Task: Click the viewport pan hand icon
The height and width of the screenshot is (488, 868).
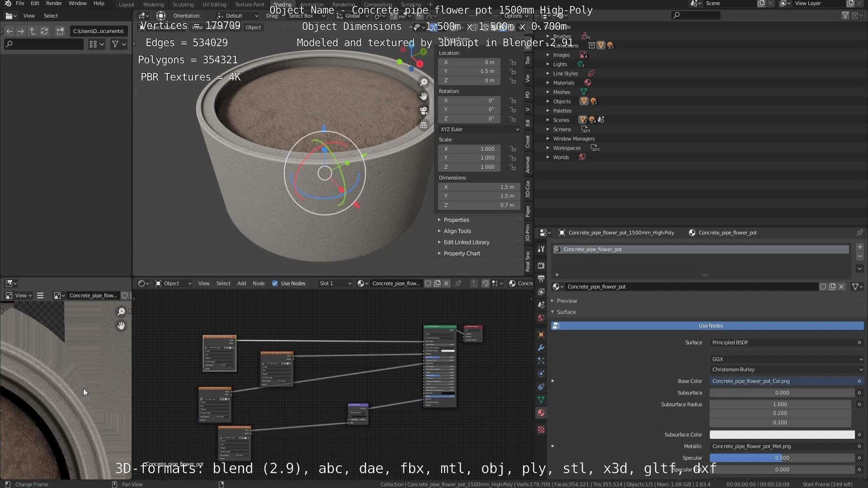Action: click(424, 96)
